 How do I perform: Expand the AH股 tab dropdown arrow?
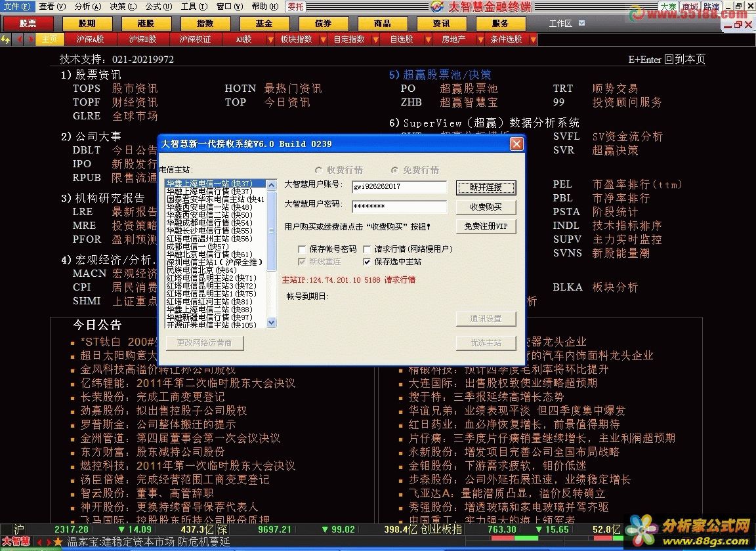(x=270, y=39)
